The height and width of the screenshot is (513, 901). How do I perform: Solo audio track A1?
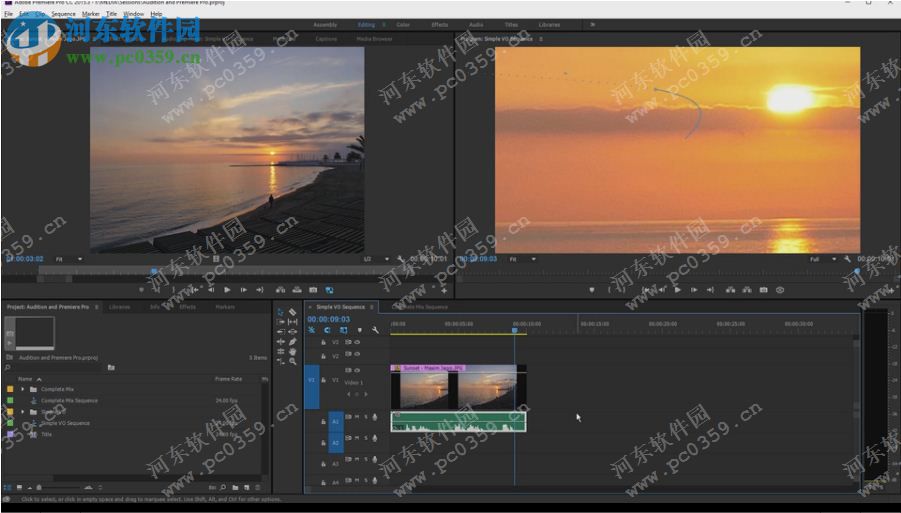point(365,417)
